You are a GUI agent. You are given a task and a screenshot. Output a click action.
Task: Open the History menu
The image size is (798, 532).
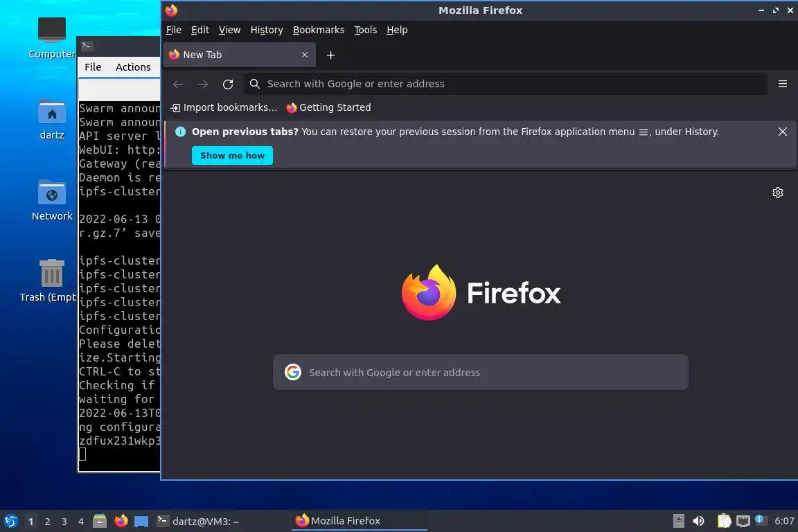(267, 30)
